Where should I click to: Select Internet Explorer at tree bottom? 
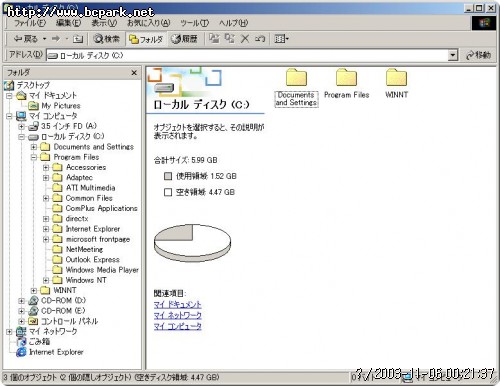[x=56, y=352]
